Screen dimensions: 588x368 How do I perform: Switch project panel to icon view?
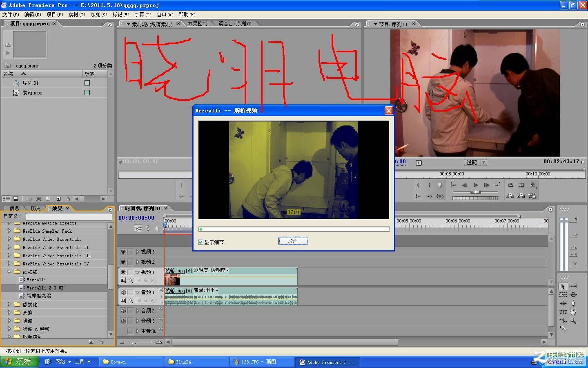coord(16,199)
